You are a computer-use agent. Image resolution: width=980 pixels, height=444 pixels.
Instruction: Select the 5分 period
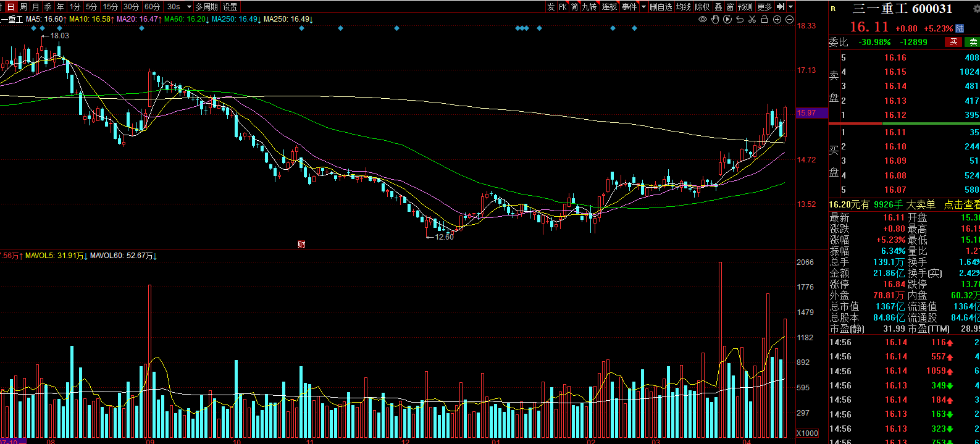click(x=91, y=7)
